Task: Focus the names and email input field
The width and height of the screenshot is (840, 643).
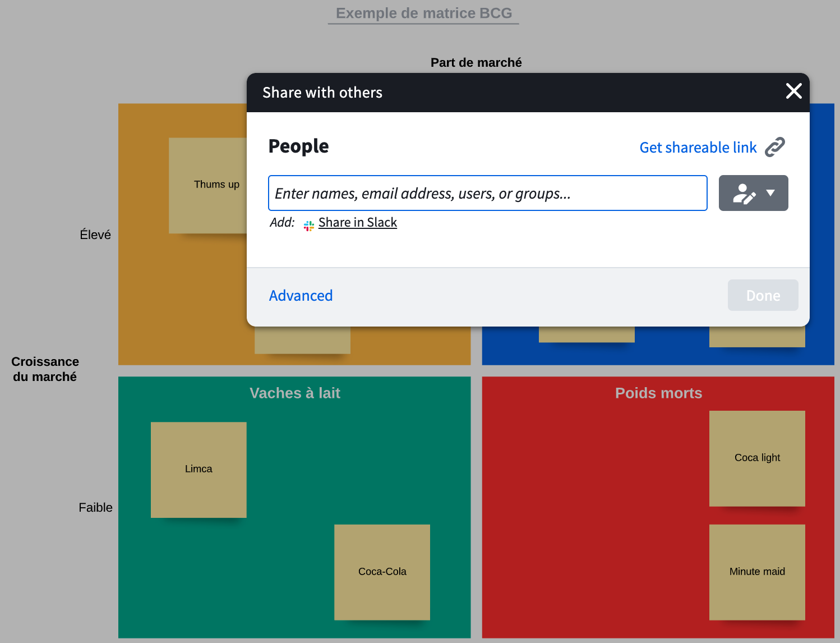Action: [487, 193]
